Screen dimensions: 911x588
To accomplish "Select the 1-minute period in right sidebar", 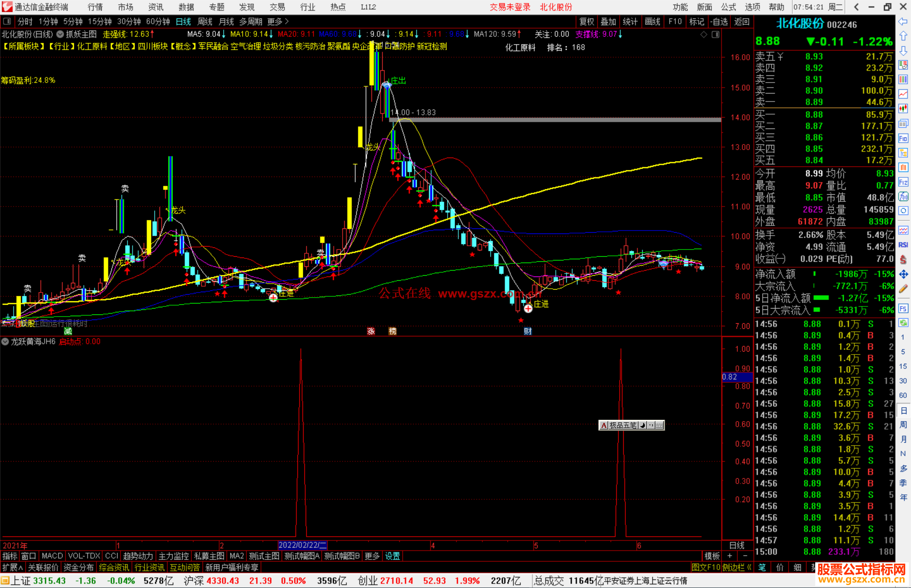I will [x=903, y=337].
